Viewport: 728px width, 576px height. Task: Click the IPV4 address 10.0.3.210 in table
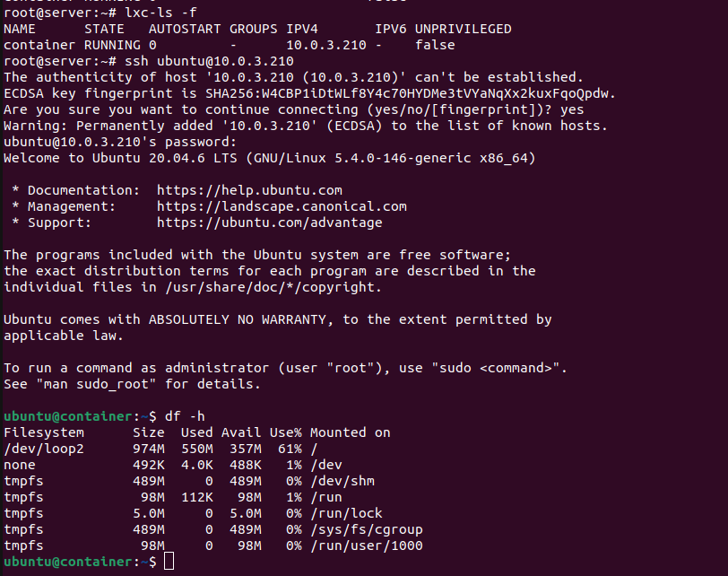pos(326,45)
